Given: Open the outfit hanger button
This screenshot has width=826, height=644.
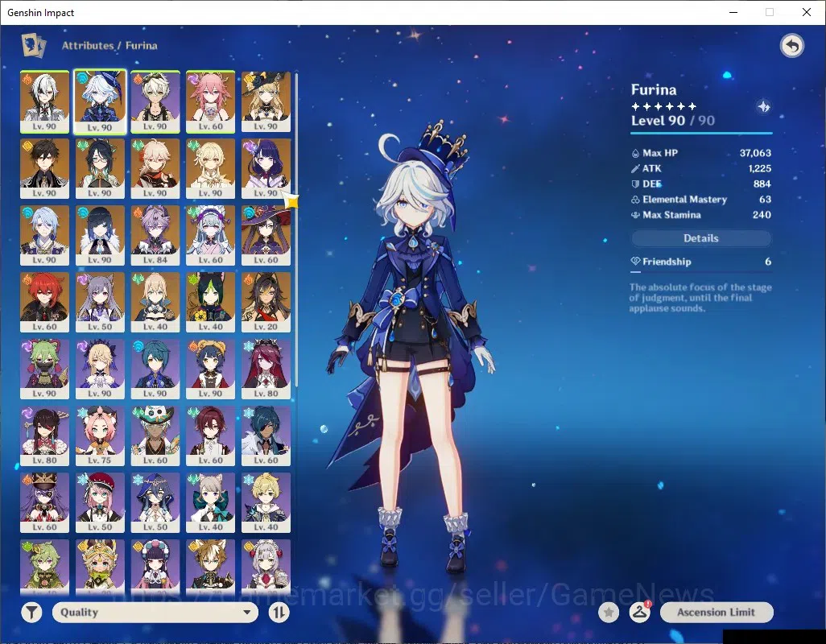Looking at the screenshot, I should click(639, 613).
